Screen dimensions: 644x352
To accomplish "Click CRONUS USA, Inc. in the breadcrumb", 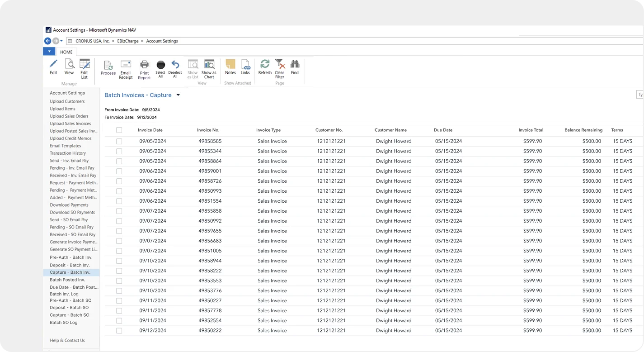I will tap(93, 41).
